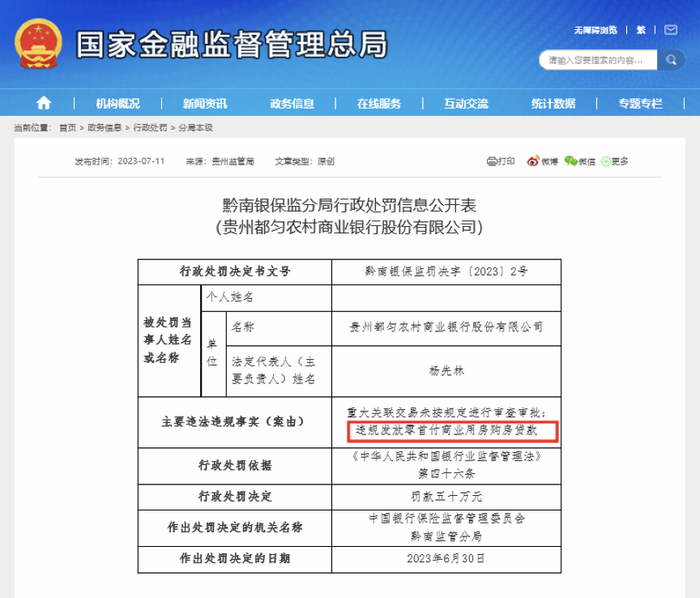The height and width of the screenshot is (598, 700).
Task: Open the 专题专栏 menu
Action: [640, 104]
